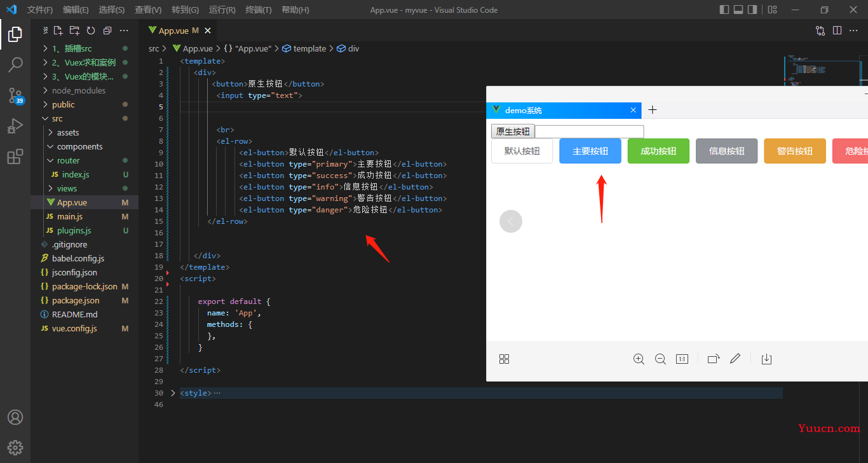Close the demo系统 browser tab
868x463 pixels.
(633, 110)
